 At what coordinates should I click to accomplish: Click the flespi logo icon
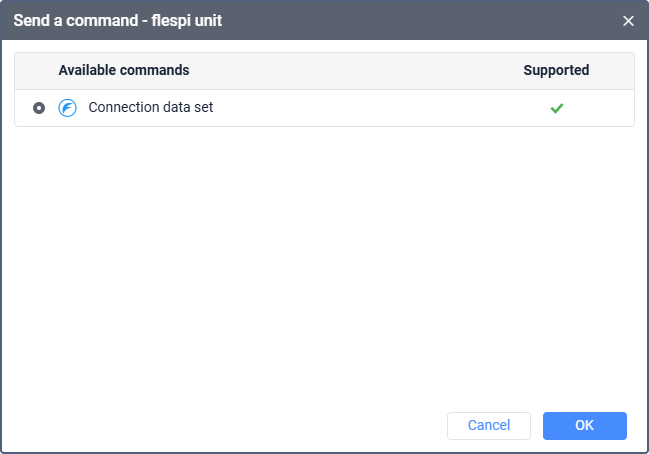click(x=67, y=108)
